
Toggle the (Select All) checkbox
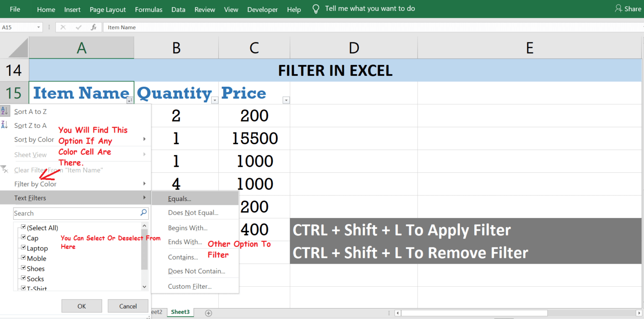(x=23, y=227)
